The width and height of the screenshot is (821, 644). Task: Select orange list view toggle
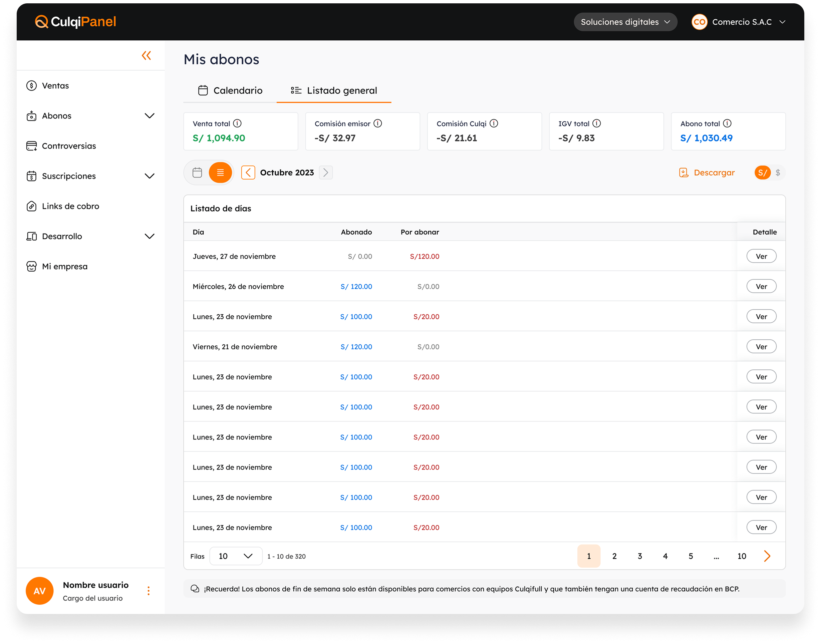coord(220,173)
